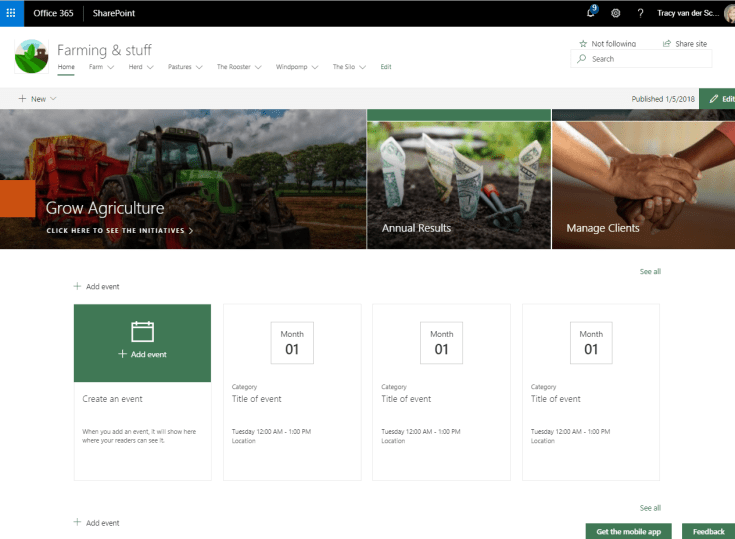Viewport: 735px width, 539px height.
Task: Click the calendar icon on Add event tile
Action: (142, 331)
